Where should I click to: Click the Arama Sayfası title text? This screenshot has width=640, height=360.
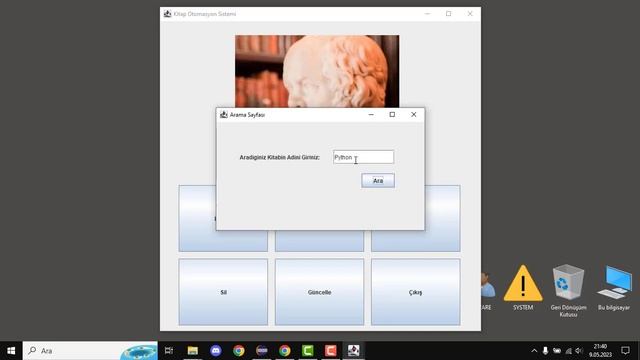click(x=247, y=115)
